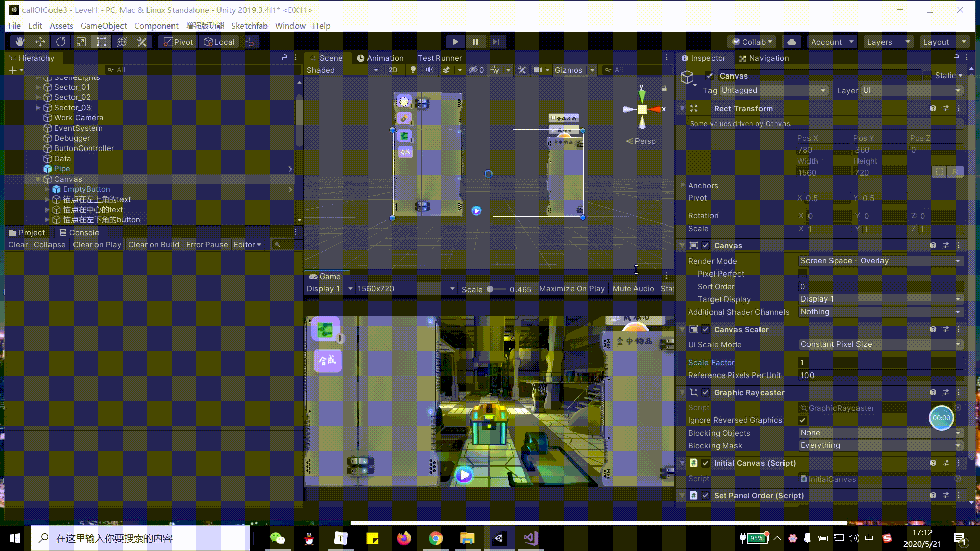The width and height of the screenshot is (980, 551).
Task: Adjust the Game view Scale slider
Action: 490,289
